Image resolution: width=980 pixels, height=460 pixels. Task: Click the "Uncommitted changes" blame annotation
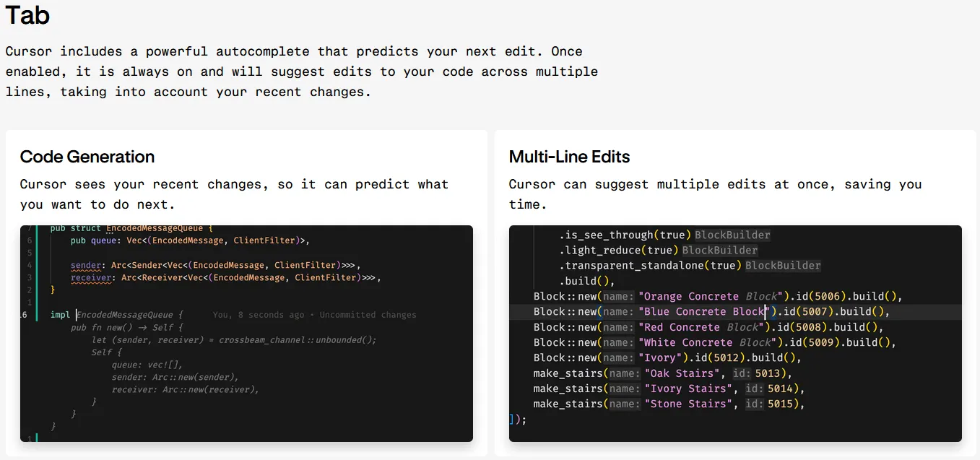[x=368, y=315]
